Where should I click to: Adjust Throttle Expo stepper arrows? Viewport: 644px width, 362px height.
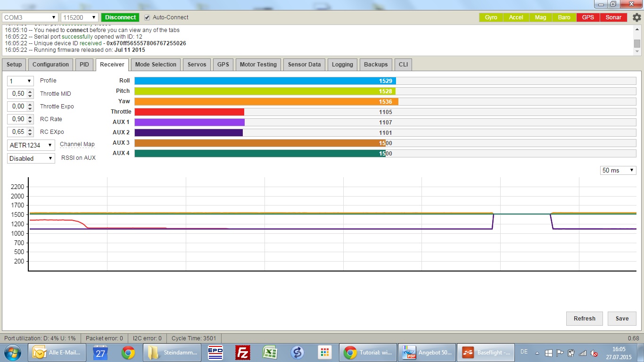(31, 107)
